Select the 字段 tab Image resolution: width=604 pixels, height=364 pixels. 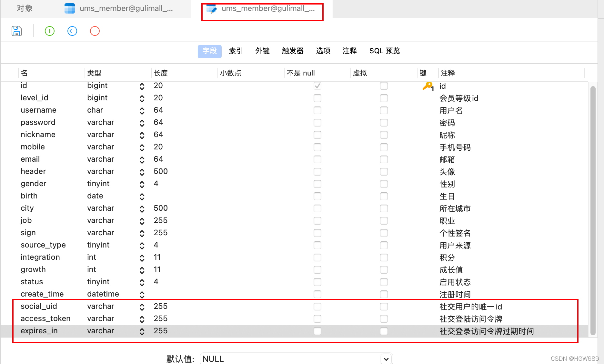[210, 51]
